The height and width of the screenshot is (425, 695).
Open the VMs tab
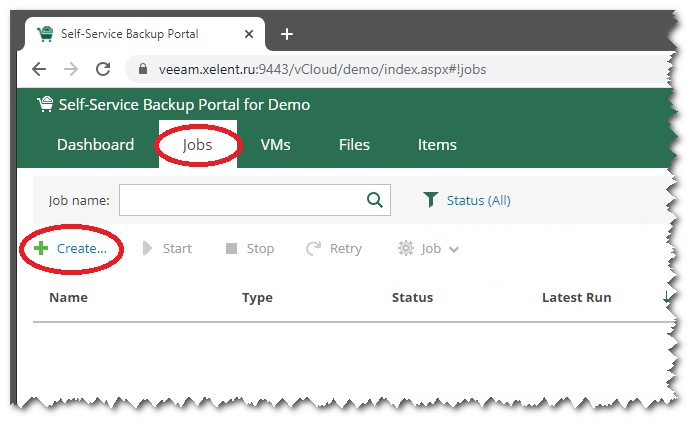(x=275, y=145)
